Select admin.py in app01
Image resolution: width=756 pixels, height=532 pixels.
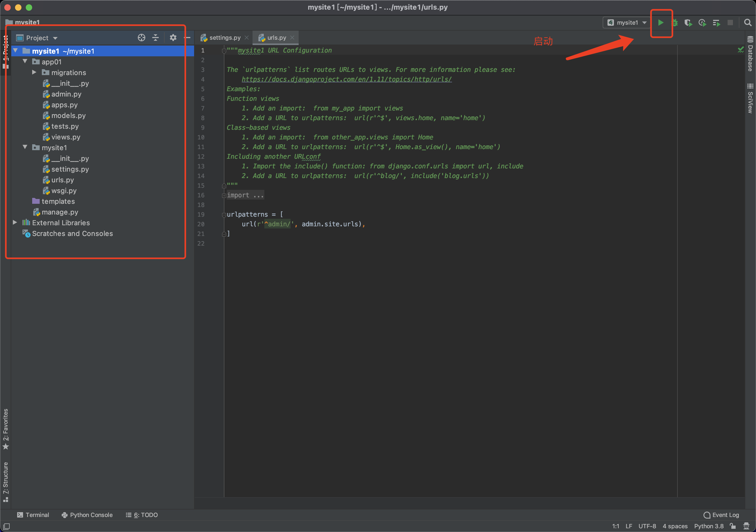[x=62, y=94]
